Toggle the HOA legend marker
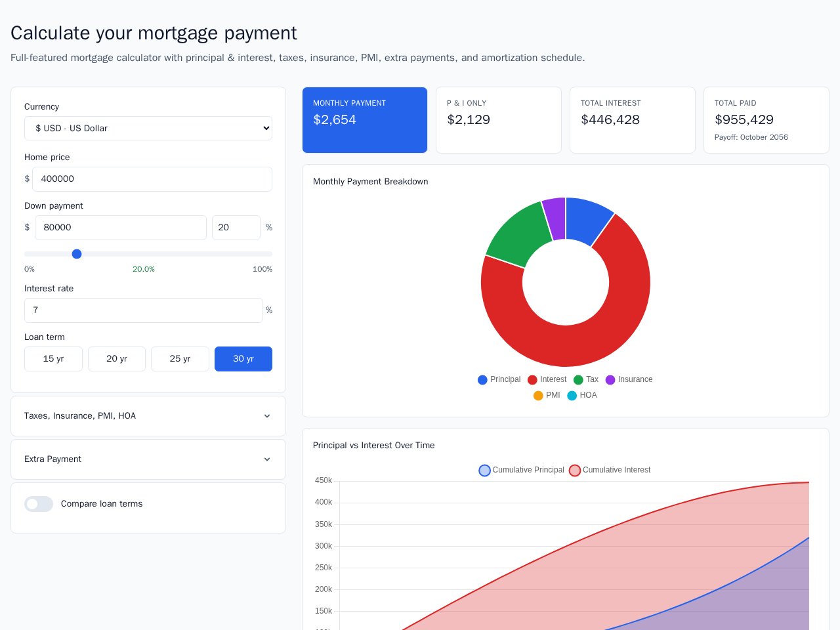The width and height of the screenshot is (840, 630). 572,396
